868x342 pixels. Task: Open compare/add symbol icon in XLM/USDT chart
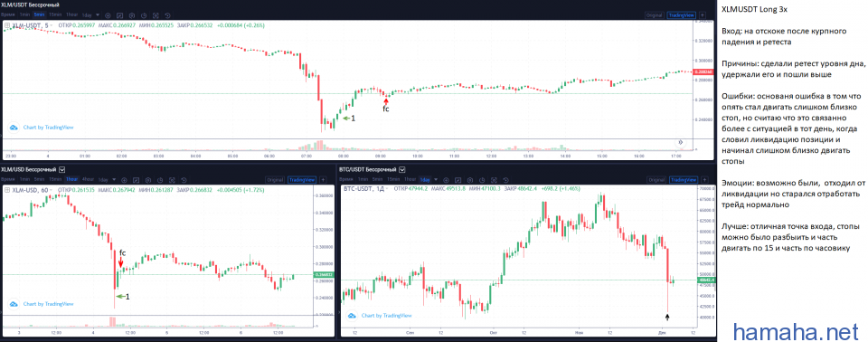tap(108, 15)
